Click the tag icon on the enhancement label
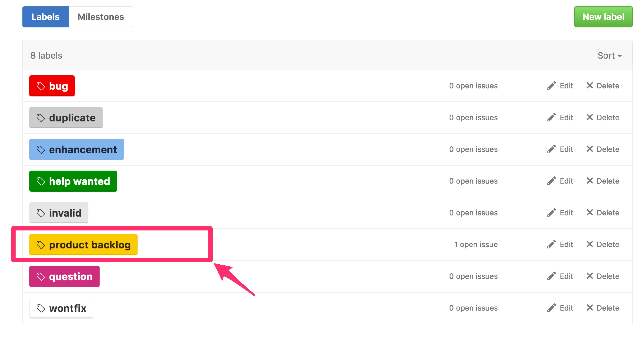644x338 pixels. point(40,149)
